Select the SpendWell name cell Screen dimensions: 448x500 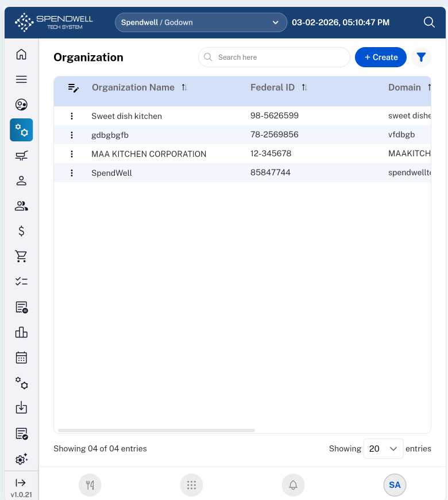pyautogui.click(x=111, y=173)
